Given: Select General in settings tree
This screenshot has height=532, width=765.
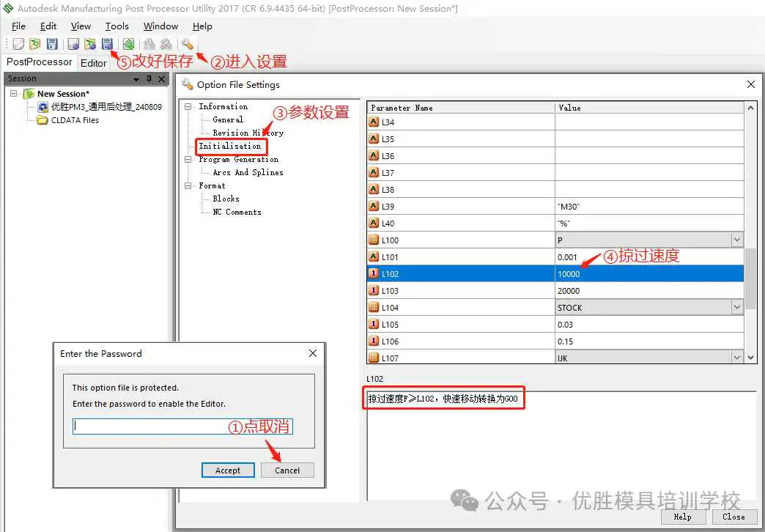Looking at the screenshot, I should click(228, 119).
